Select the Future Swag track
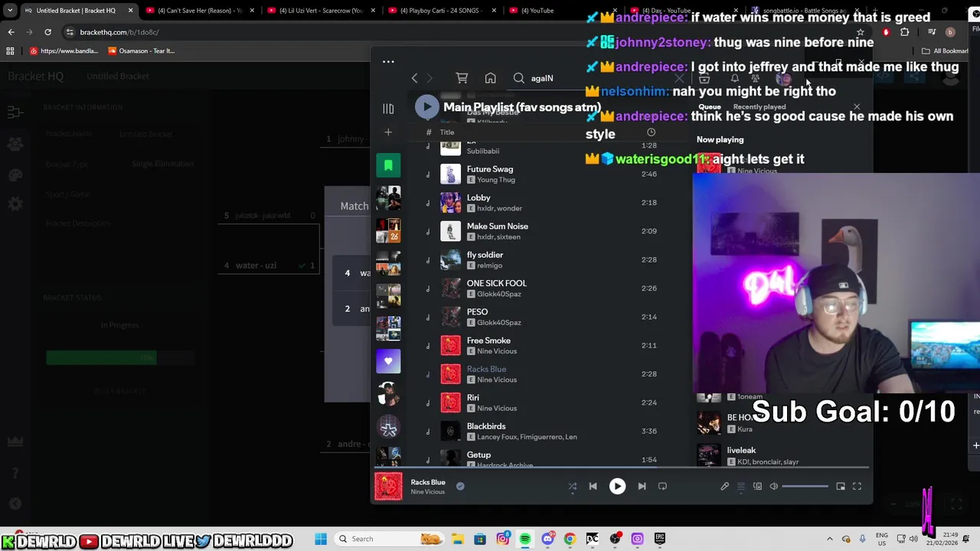Image resolution: width=980 pixels, height=551 pixels. pyautogui.click(x=548, y=174)
